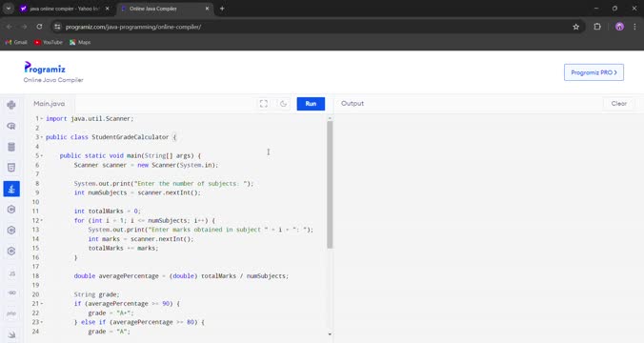Click the 'Online Java Compiler' subtitle text
The height and width of the screenshot is (343, 644).
[53, 80]
